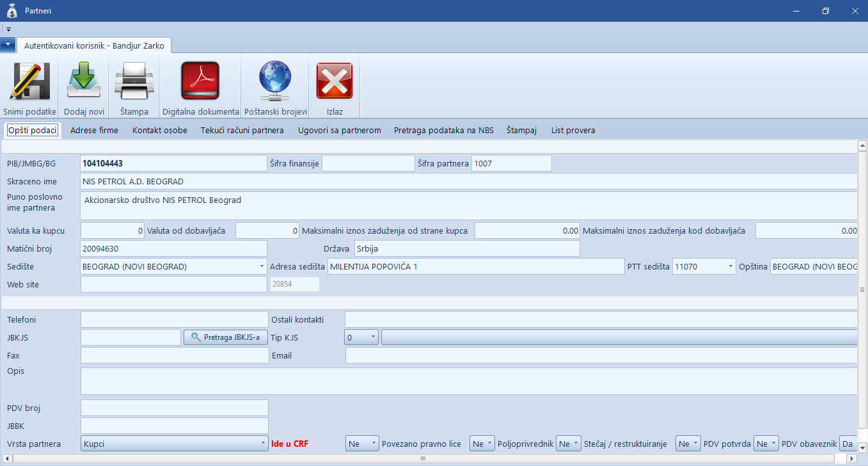Expand the Ide u CRF dropdown

tap(374, 444)
